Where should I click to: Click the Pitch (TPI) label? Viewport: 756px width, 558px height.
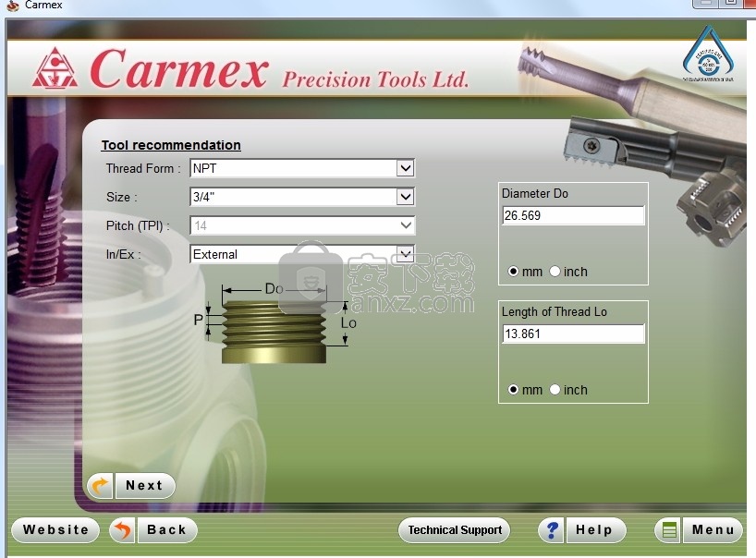(x=138, y=225)
